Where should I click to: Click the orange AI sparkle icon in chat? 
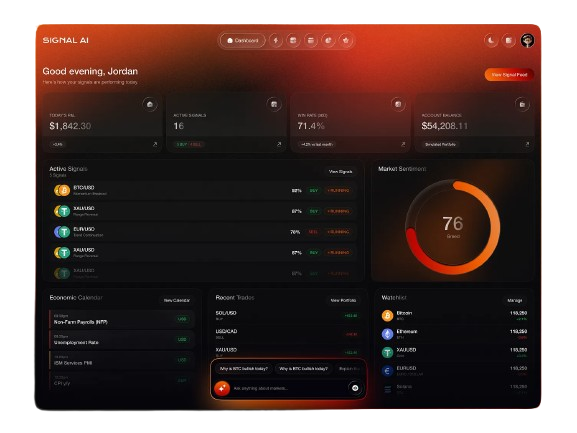(222, 388)
